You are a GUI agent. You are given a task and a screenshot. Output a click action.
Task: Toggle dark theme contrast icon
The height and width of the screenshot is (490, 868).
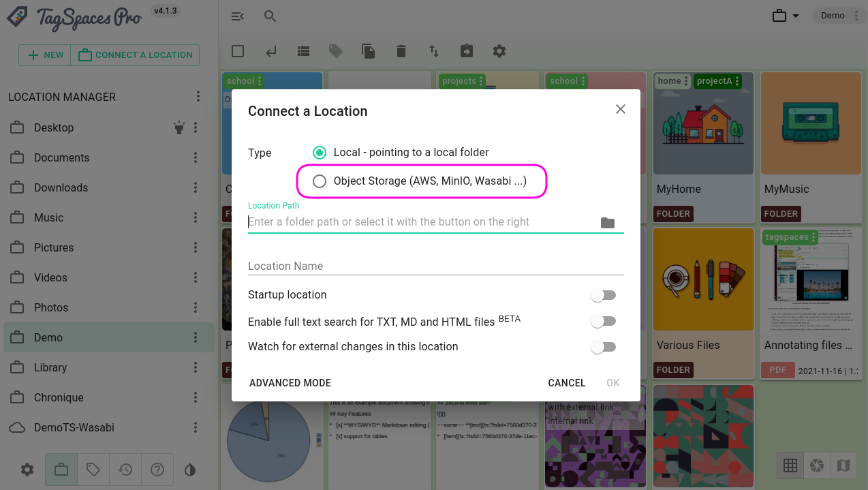[x=190, y=470]
